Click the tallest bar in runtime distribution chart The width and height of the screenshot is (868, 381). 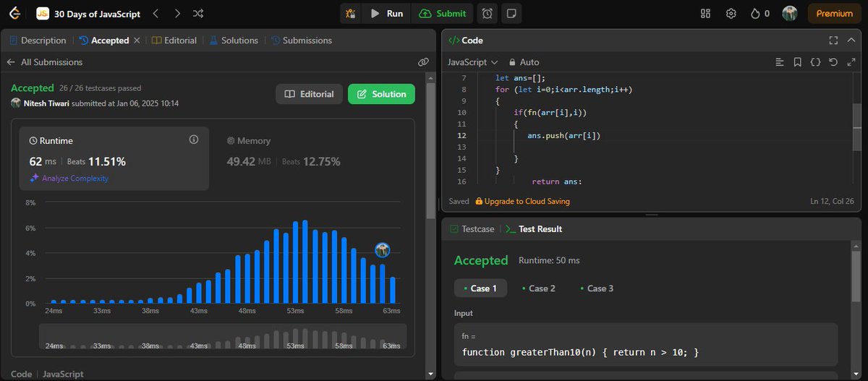click(305, 262)
